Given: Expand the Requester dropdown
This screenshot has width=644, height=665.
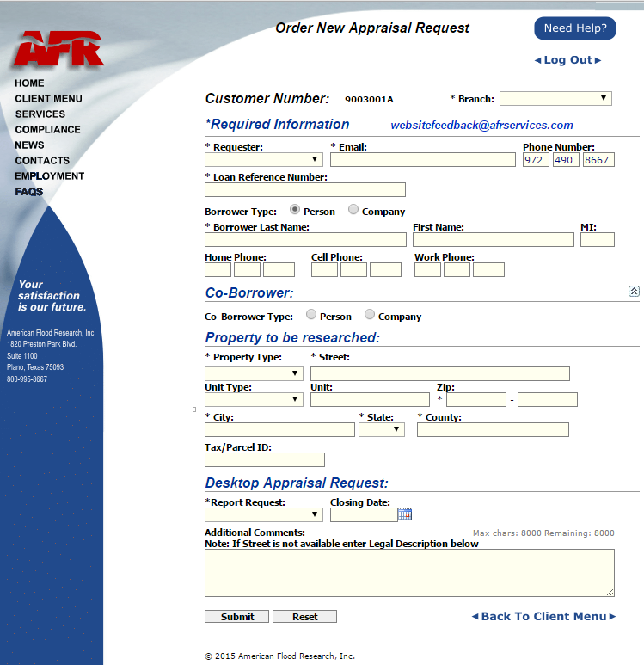Looking at the screenshot, I should coord(263,159).
